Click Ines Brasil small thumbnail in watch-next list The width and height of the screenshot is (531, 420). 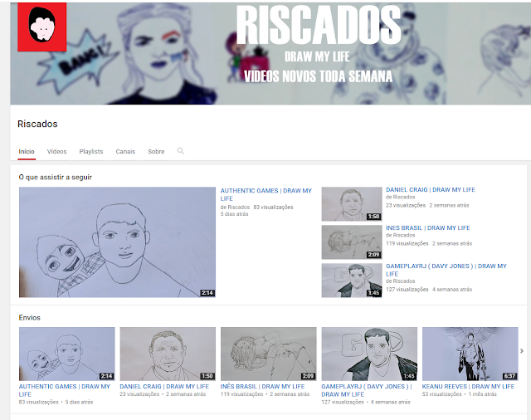pos(352,242)
